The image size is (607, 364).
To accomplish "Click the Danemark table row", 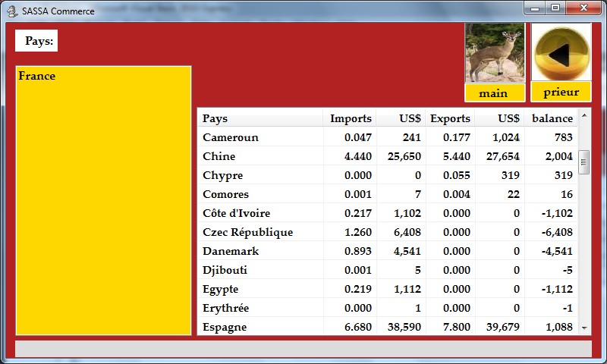I will (x=231, y=251).
